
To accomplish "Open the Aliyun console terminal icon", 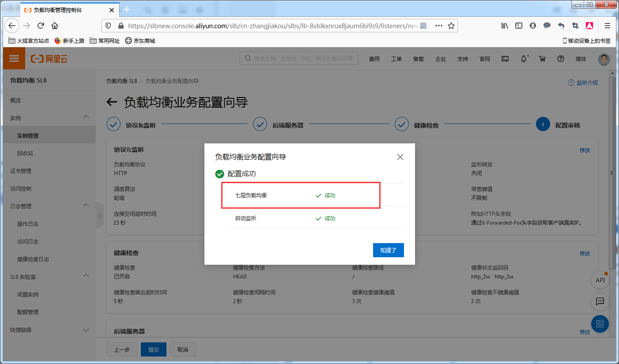I will [505, 58].
